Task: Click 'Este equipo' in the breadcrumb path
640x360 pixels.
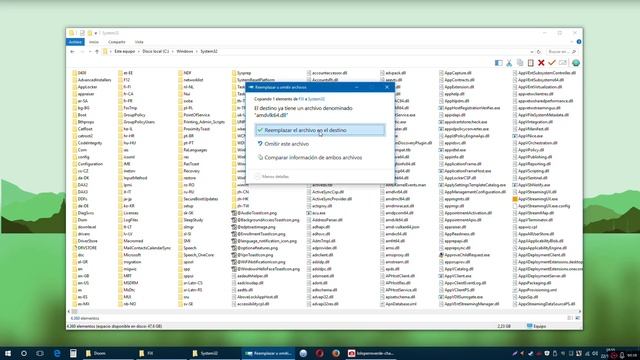Action: tap(124, 52)
